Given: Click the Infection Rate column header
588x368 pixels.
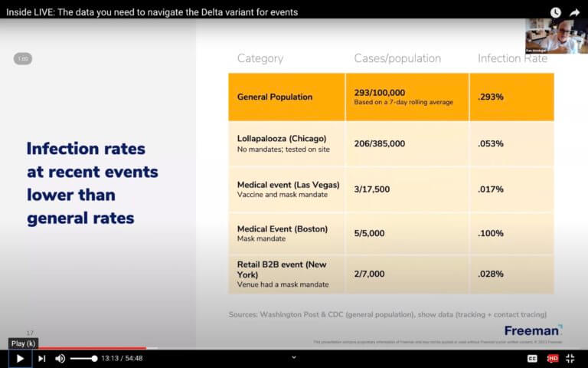Looking at the screenshot, I should point(512,58).
